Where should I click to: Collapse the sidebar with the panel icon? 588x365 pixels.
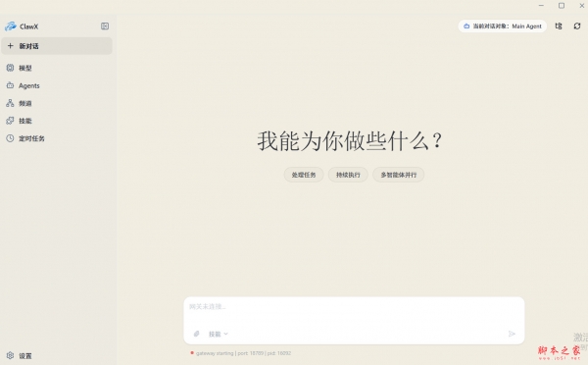coord(105,26)
